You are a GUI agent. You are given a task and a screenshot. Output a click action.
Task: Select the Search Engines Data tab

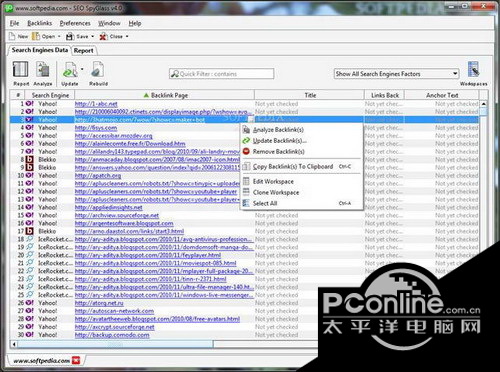click(x=40, y=50)
